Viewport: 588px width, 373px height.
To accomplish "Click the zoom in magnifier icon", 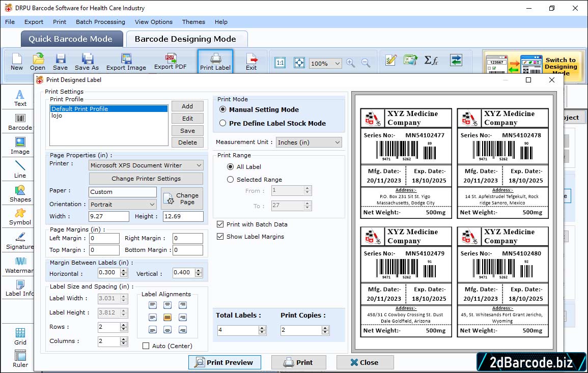I will coord(350,63).
